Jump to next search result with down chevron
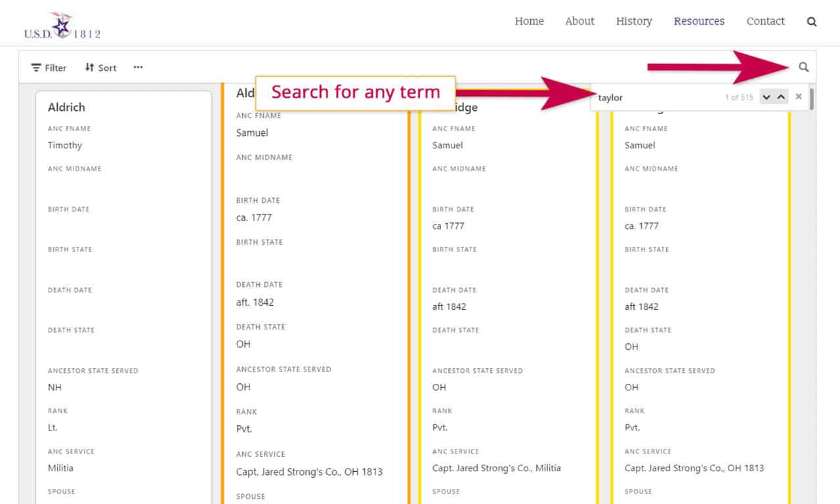 [x=766, y=96]
